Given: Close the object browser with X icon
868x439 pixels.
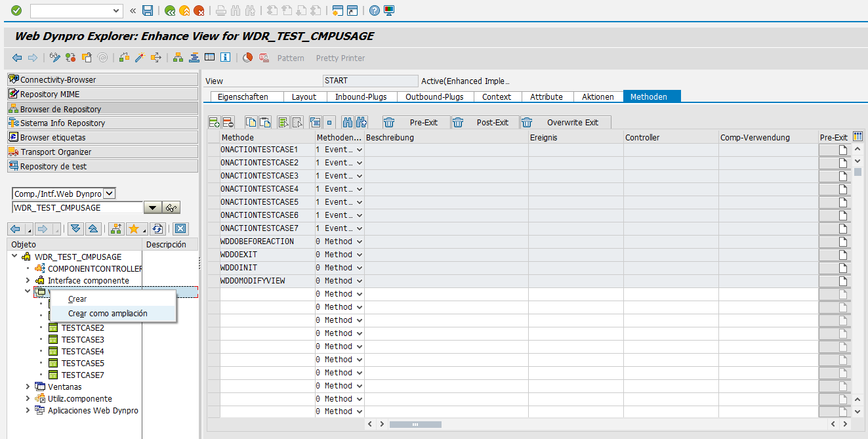Looking at the screenshot, I should pyautogui.click(x=181, y=229).
